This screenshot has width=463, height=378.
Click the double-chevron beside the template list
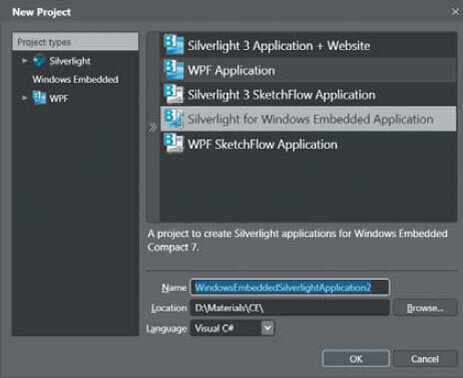pyautogui.click(x=153, y=127)
